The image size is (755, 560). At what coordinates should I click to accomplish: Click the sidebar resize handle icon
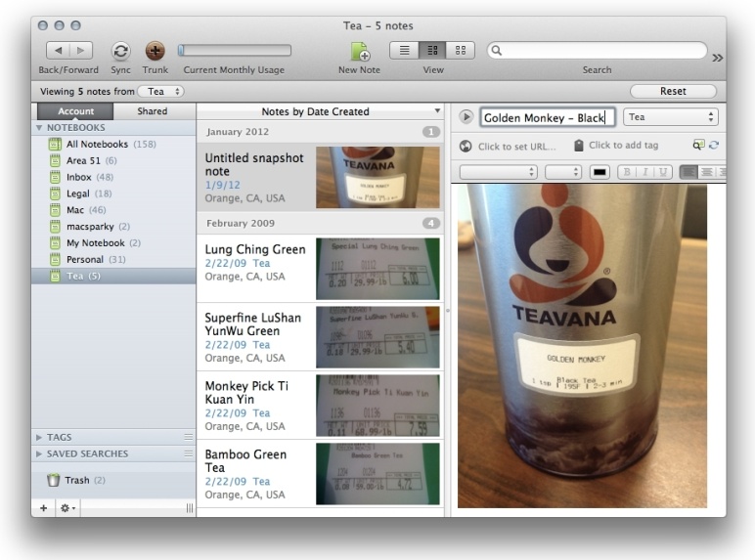[189, 508]
